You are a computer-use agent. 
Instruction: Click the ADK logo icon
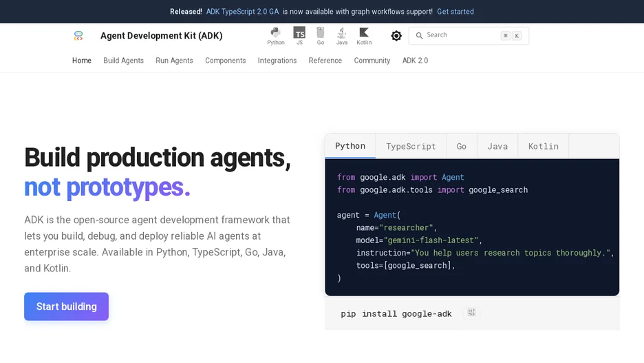coord(78,36)
